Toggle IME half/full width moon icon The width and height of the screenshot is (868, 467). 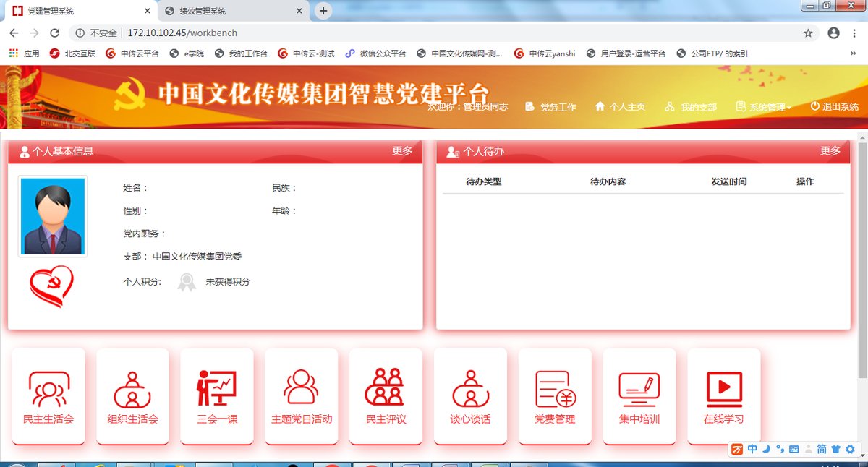766,449
